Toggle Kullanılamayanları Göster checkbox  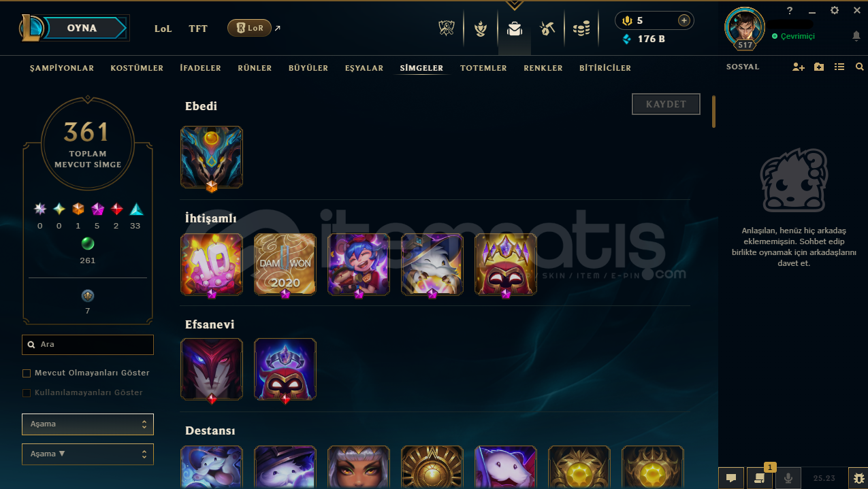coord(27,393)
